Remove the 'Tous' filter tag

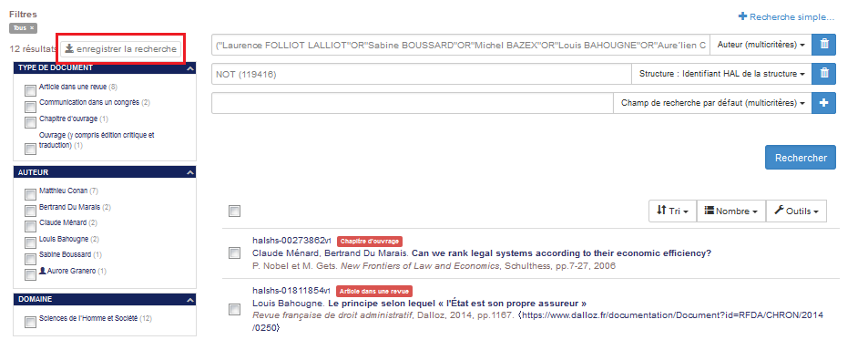coord(32,27)
